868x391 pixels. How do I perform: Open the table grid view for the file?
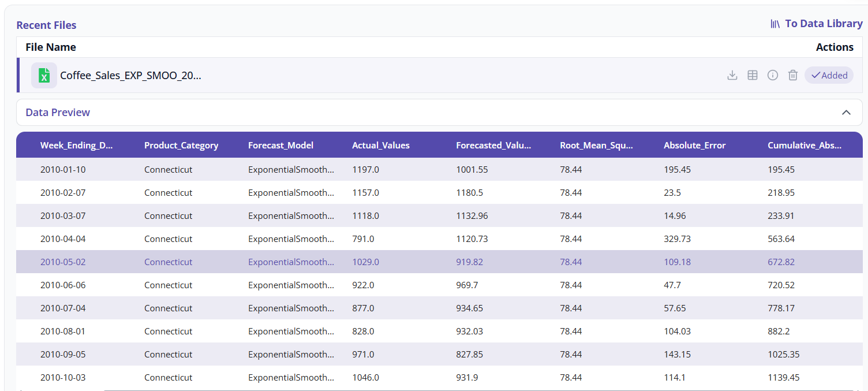tap(752, 75)
